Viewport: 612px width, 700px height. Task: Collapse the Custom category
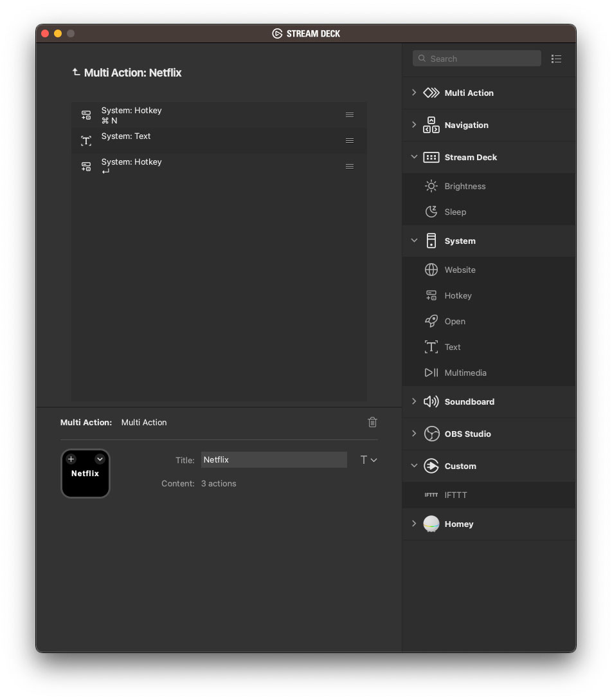[414, 466]
